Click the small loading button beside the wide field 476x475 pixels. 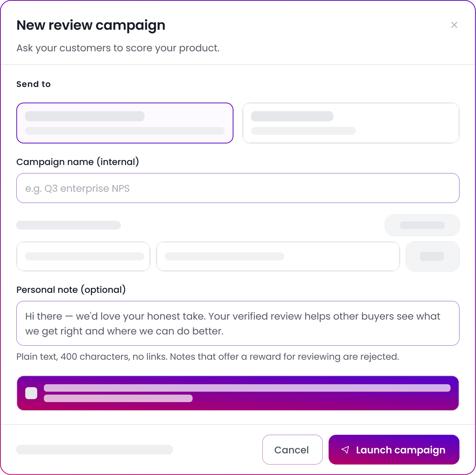tap(432, 256)
